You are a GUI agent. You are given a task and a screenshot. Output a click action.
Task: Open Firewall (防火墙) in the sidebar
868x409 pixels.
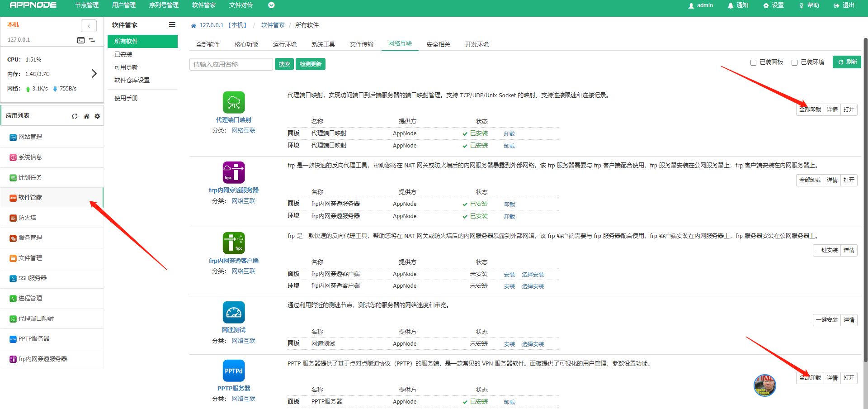(52, 218)
